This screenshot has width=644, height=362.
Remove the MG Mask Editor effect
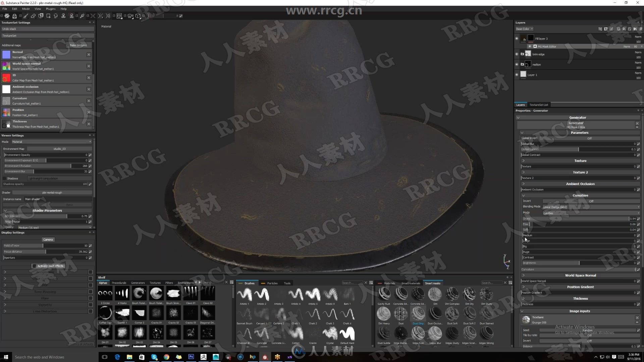tap(641, 46)
